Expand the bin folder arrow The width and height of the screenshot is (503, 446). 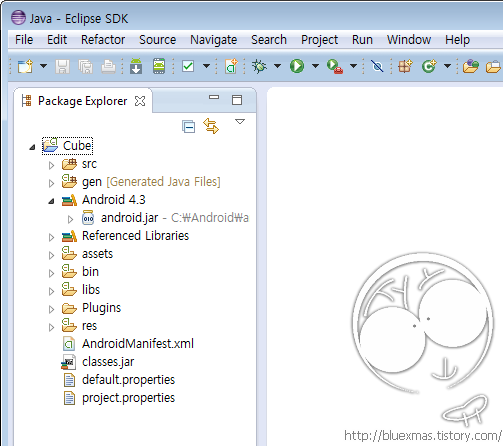pos(51,273)
